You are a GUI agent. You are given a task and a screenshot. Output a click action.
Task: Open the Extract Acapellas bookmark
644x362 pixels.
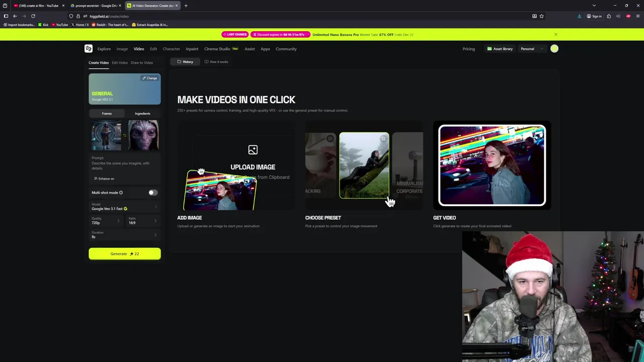point(150,25)
